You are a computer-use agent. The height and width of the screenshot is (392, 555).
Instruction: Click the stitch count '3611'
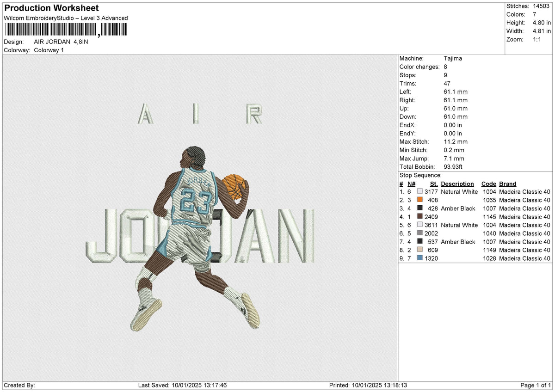coord(431,225)
